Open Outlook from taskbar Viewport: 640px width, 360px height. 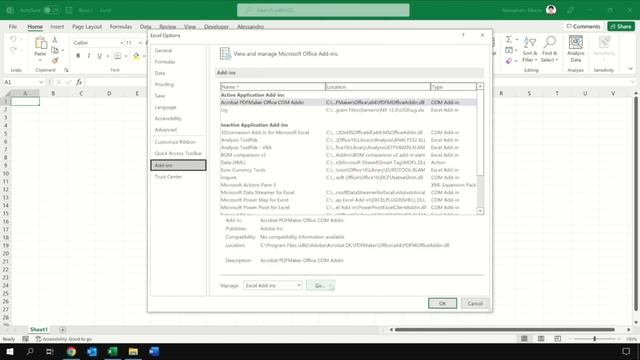tap(92, 351)
